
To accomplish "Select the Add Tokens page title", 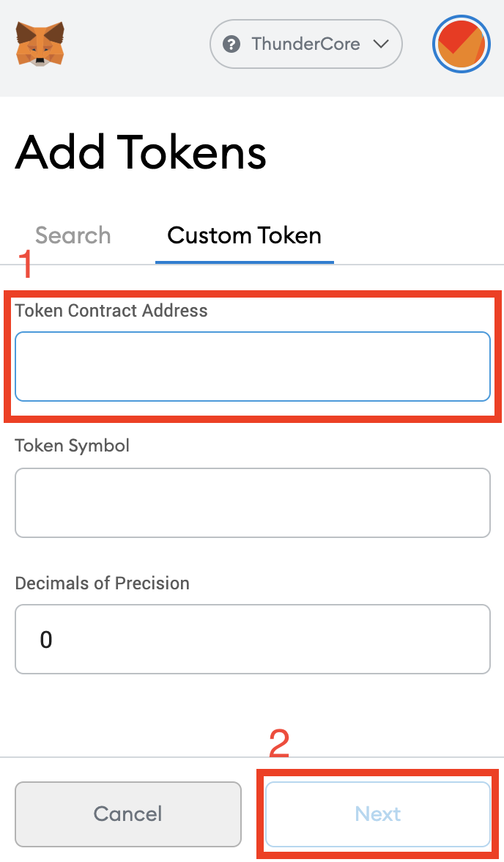I will [141, 152].
